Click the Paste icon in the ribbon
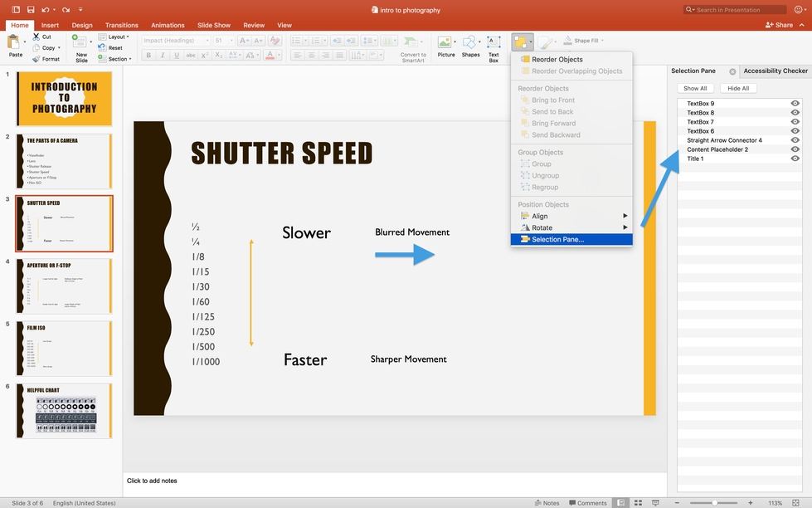812x508 pixels. click(15, 43)
